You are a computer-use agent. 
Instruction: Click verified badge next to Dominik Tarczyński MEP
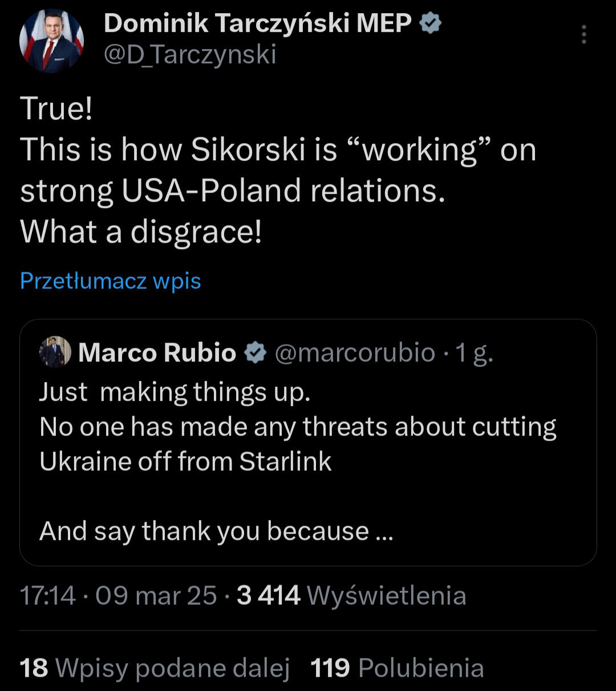tap(431, 24)
